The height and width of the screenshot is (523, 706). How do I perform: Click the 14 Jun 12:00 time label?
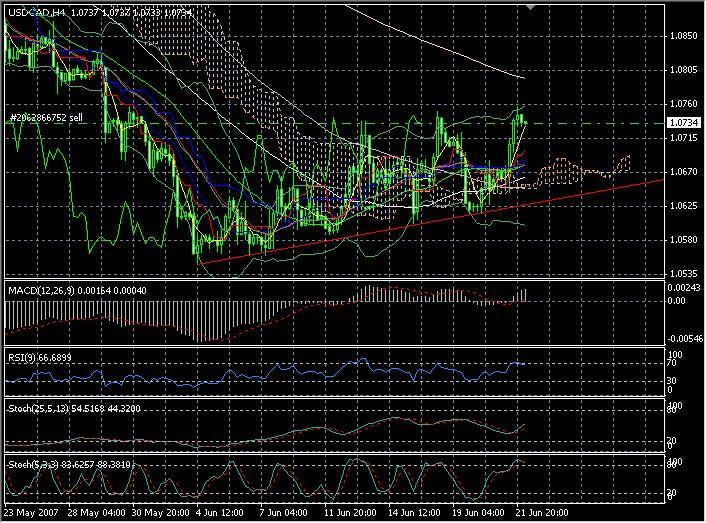[x=415, y=513]
